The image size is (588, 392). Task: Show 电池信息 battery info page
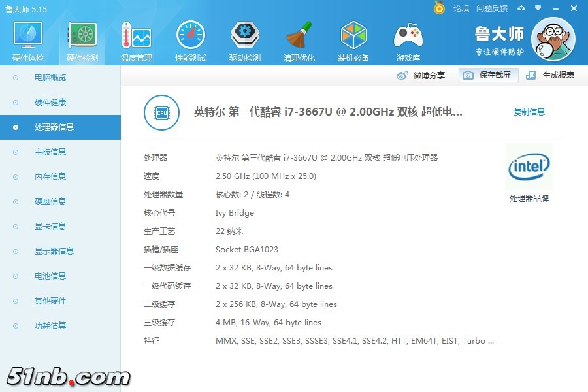[50, 276]
